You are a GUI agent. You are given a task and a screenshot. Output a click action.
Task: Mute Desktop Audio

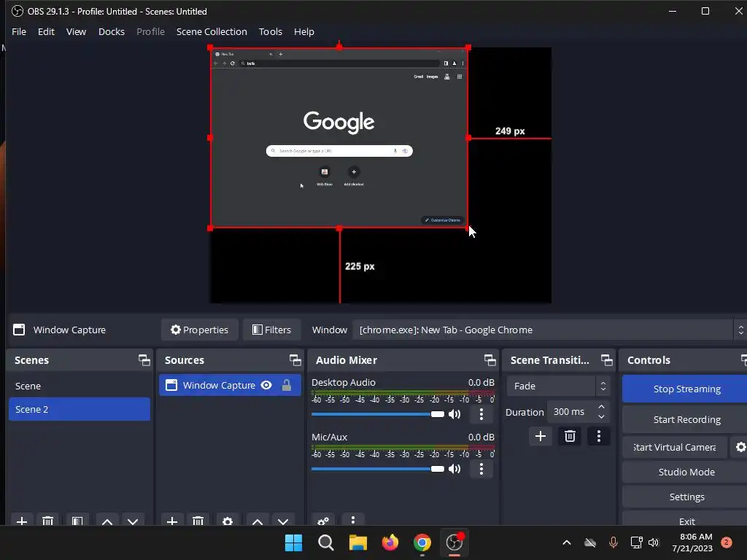[x=455, y=414]
